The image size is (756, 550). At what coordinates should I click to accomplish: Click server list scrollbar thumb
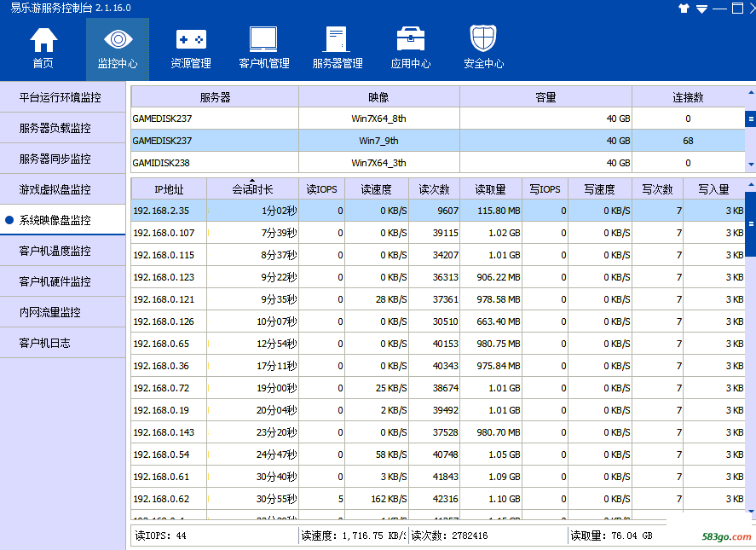click(x=751, y=119)
